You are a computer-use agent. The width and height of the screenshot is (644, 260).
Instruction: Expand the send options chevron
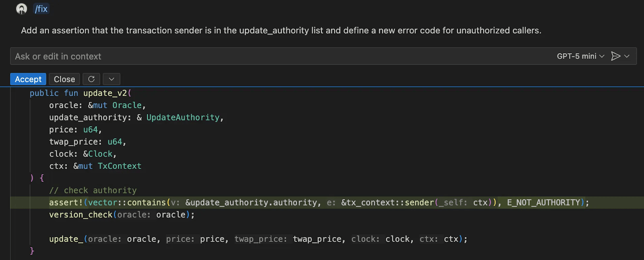click(627, 56)
